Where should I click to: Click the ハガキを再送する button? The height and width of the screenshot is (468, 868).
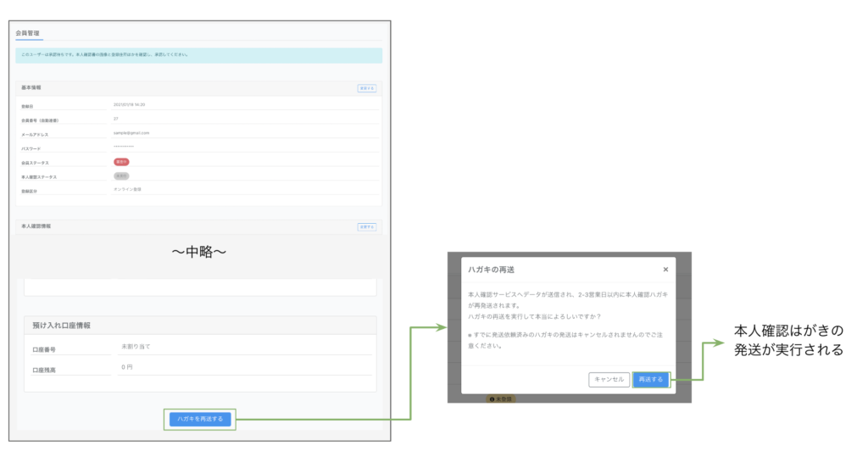(200, 418)
